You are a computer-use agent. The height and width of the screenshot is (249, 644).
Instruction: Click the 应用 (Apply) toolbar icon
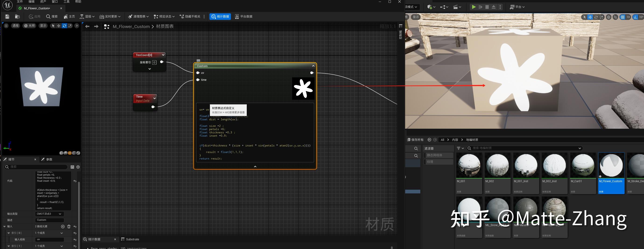pos(35,17)
